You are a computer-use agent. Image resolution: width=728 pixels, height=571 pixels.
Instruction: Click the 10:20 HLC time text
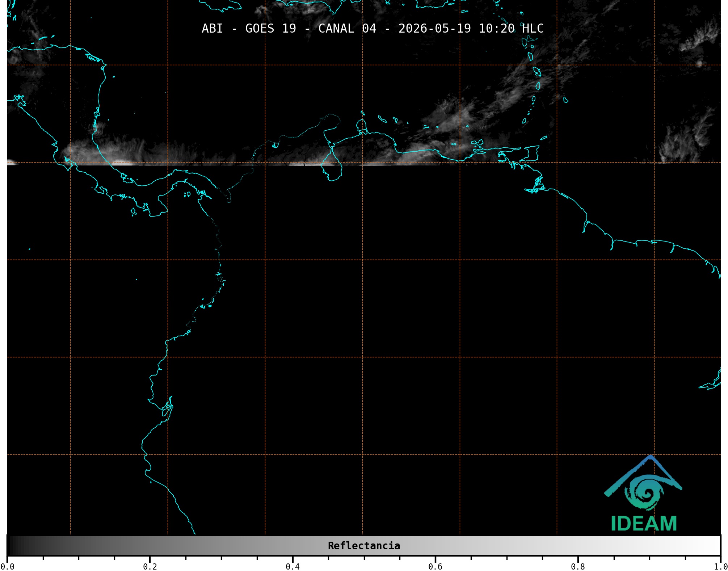point(511,28)
